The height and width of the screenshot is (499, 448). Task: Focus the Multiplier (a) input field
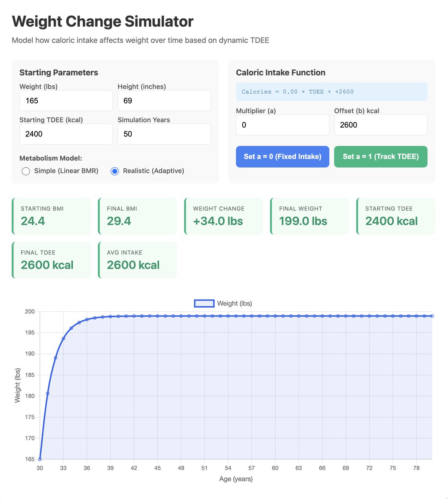tap(283, 125)
